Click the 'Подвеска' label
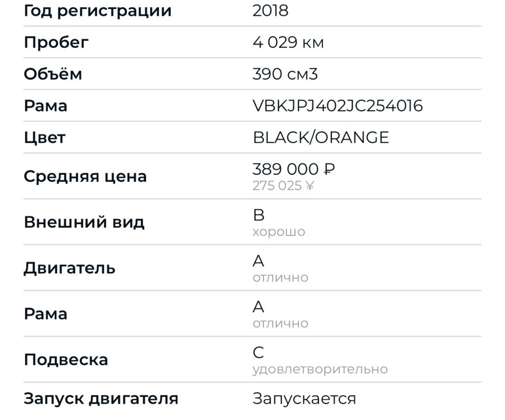The width and height of the screenshot is (505, 420). (x=66, y=359)
